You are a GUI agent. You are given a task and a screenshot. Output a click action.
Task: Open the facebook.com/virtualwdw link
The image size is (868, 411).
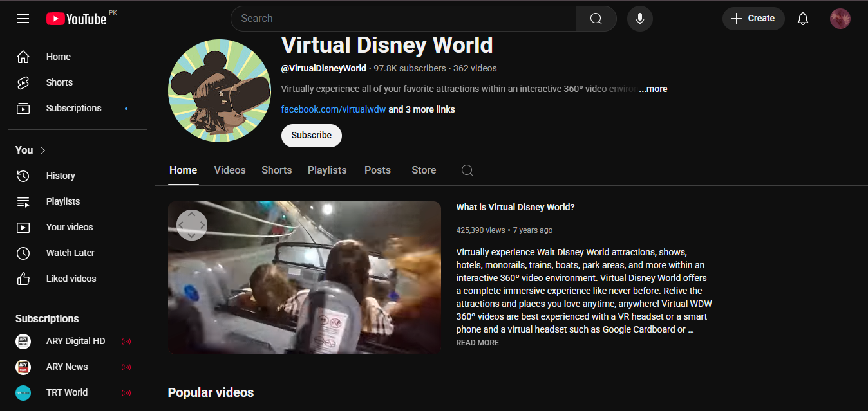(x=333, y=109)
